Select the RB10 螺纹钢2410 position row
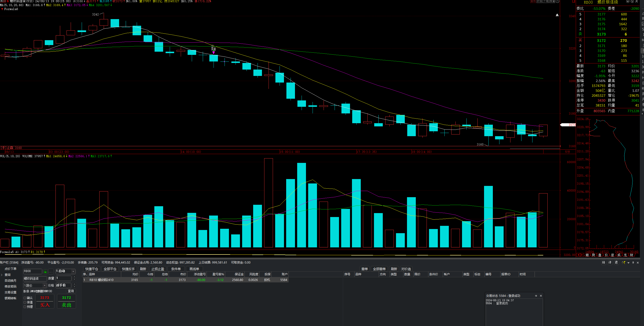Viewport: 644px width, 326px height. click(x=185, y=280)
